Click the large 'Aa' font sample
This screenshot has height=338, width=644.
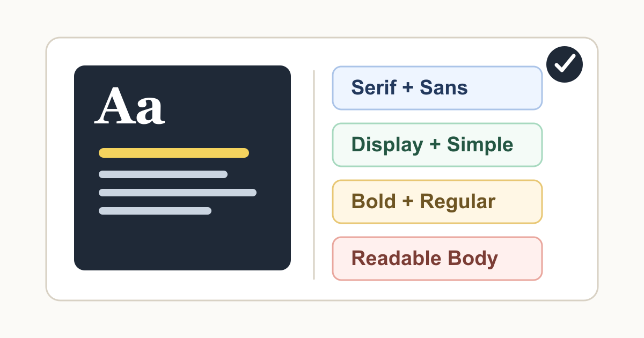tap(129, 106)
